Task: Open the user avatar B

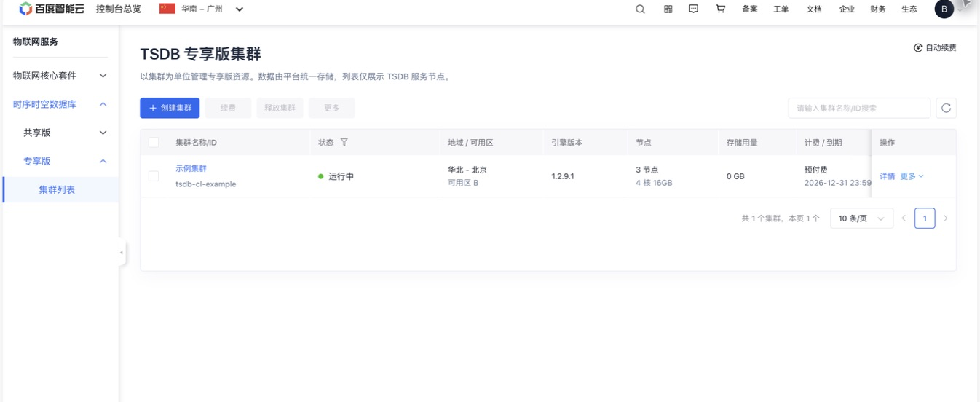Action: pyautogui.click(x=944, y=9)
